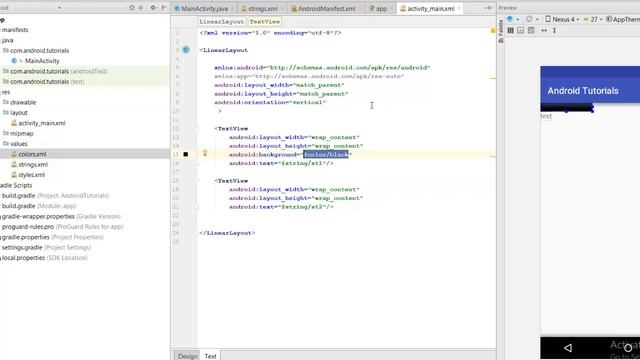This screenshot has height=360, width=640.
Task: Click the highlighted @color/black value in editor
Action: coord(326,154)
